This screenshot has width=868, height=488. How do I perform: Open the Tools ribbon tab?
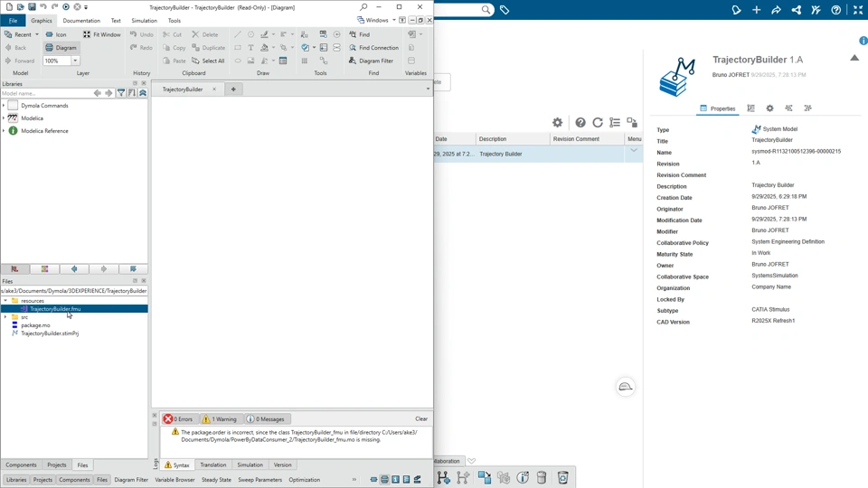(x=175, y=21)
